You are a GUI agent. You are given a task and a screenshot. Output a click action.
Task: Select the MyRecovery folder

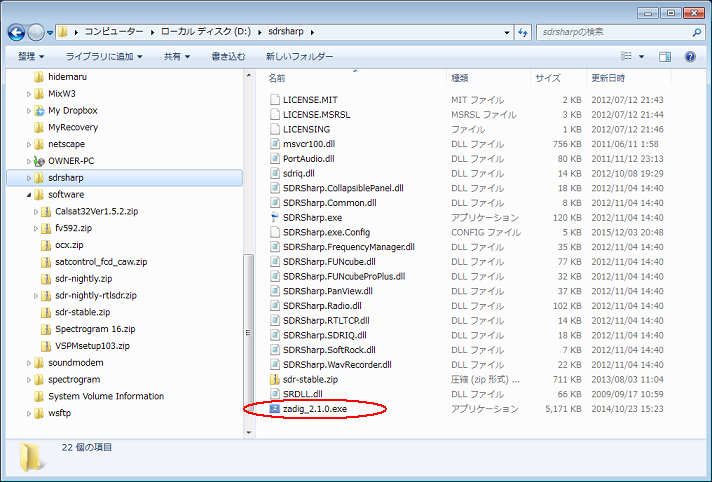pos(73,127)
